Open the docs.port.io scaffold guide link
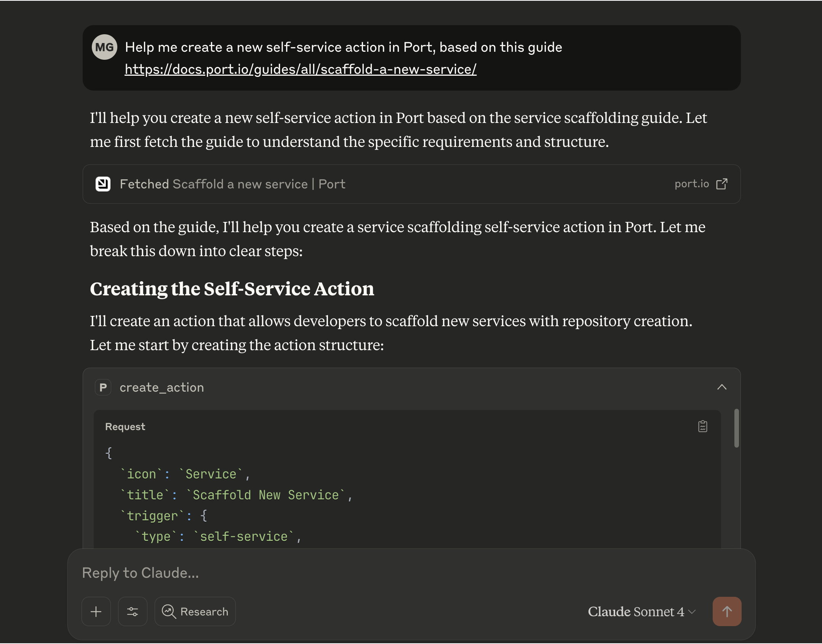This screenshot has height=644, width=822. (300, 69)
